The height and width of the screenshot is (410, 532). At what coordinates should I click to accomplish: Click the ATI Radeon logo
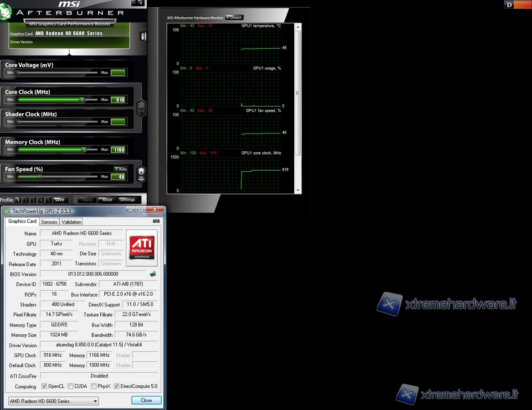(x=142, y=248)
